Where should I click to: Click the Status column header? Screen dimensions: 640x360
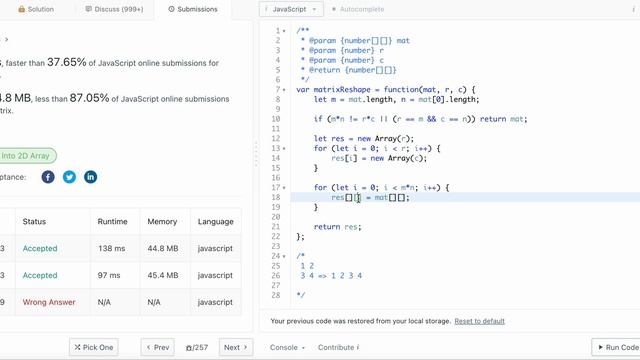pos(34,222)
